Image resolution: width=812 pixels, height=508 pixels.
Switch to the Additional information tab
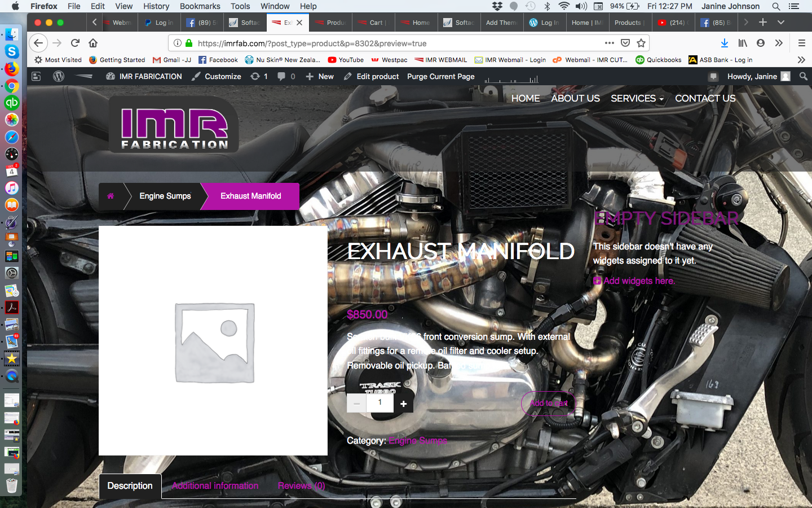[x=215, y=485]
